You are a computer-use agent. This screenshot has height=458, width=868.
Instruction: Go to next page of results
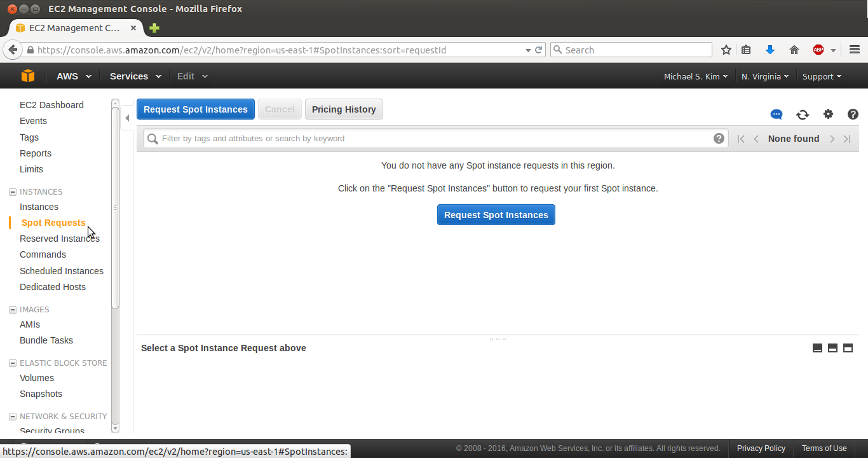click(x=832, y=139)
